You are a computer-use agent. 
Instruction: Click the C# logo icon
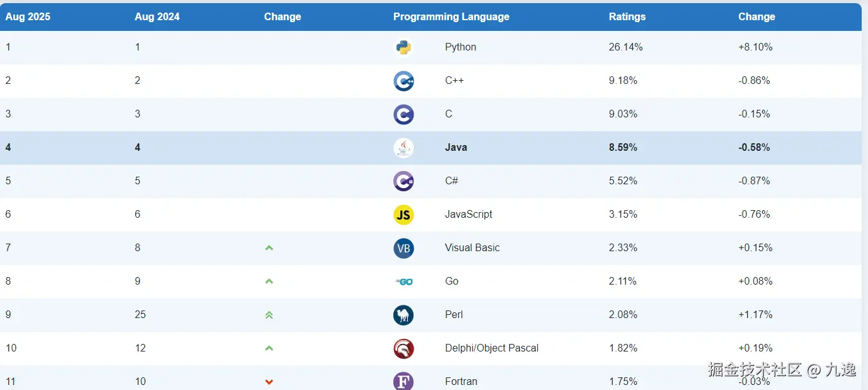pos(403,181)
